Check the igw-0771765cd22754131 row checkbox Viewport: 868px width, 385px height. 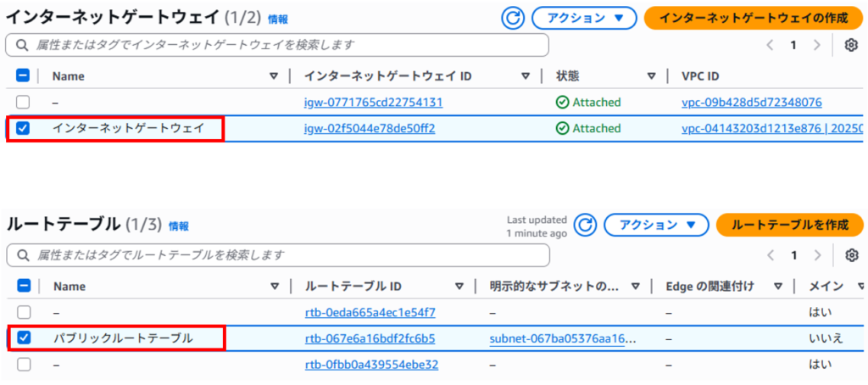coord(23,103)
